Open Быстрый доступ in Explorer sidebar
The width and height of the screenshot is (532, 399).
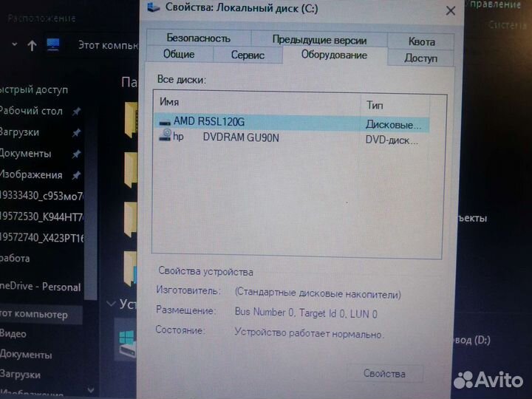[34, 90]
